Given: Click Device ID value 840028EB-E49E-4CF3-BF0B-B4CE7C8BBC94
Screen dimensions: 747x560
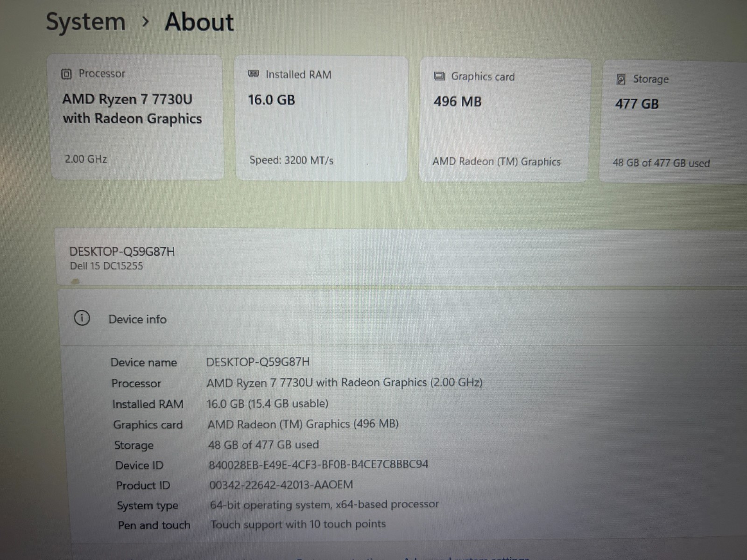Looking at the screenshot, I should (318, 465).
